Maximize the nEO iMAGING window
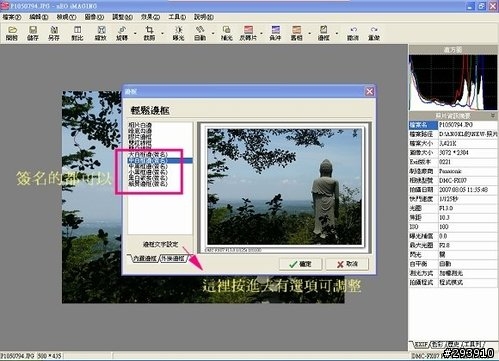This screenshot has height=361, width=499. click(481, 6)
